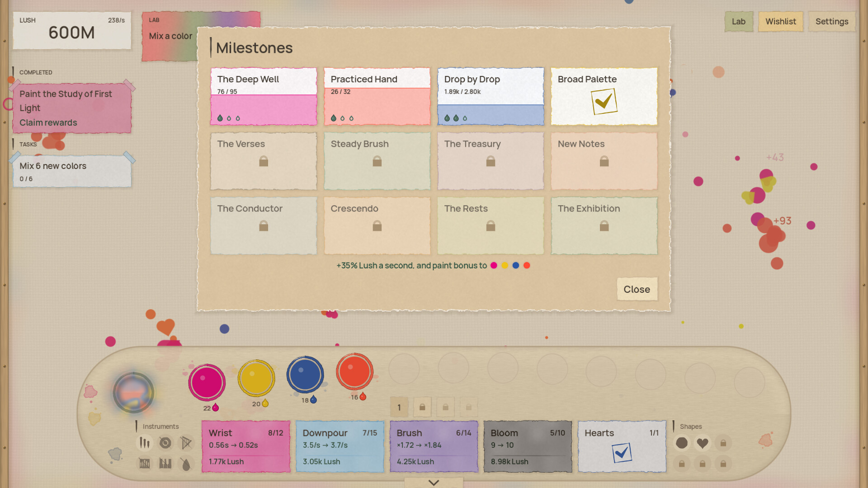Viewport: 868px width, 488px height.
Task: Click the lock on The Treasury milestone
Action: [x=491, y=161]
